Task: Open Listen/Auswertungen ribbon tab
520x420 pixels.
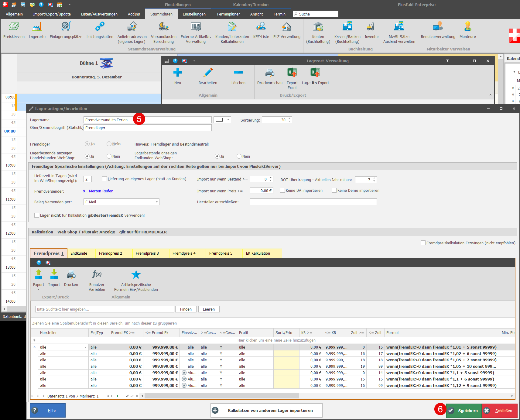Action: (99, 14)
